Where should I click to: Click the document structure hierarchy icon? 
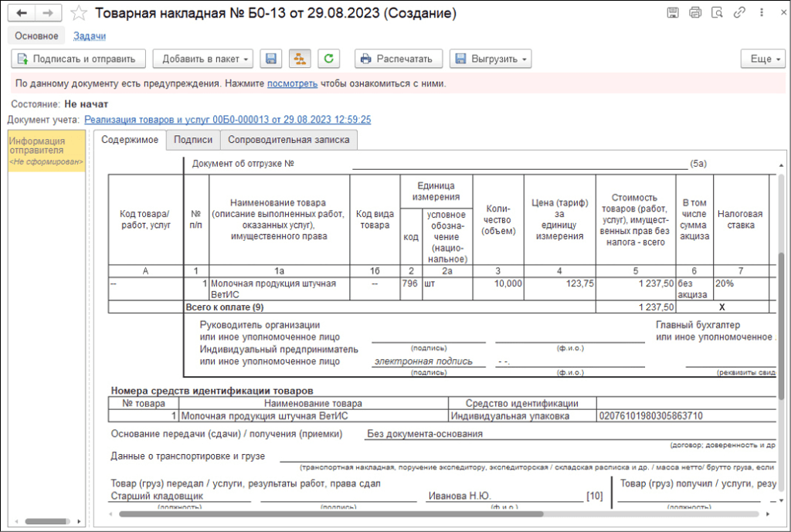(299, 59)
